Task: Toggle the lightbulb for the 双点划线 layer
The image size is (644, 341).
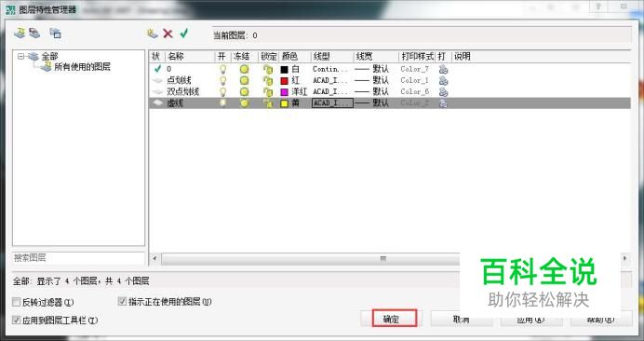Action: [x=222, y=91]
